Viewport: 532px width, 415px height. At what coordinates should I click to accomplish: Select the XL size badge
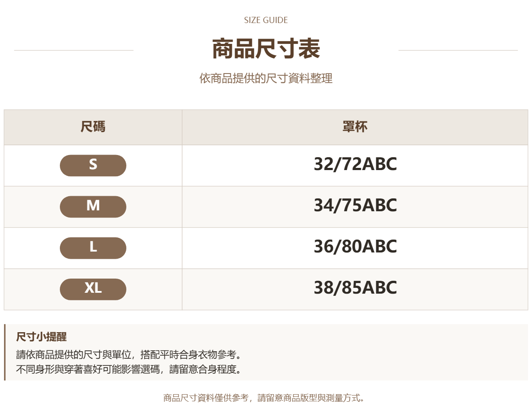point(93,289)
